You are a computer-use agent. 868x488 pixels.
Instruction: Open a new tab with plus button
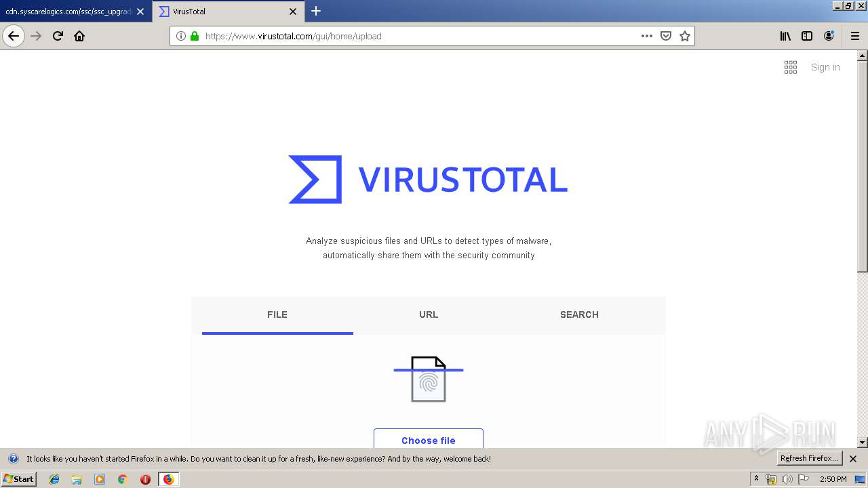tap(316, 11)
